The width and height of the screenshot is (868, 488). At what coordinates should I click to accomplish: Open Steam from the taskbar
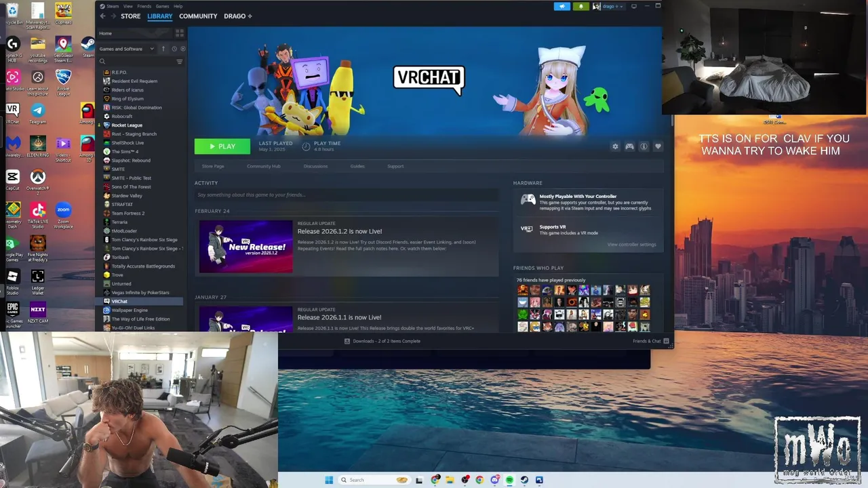point(524,480)
